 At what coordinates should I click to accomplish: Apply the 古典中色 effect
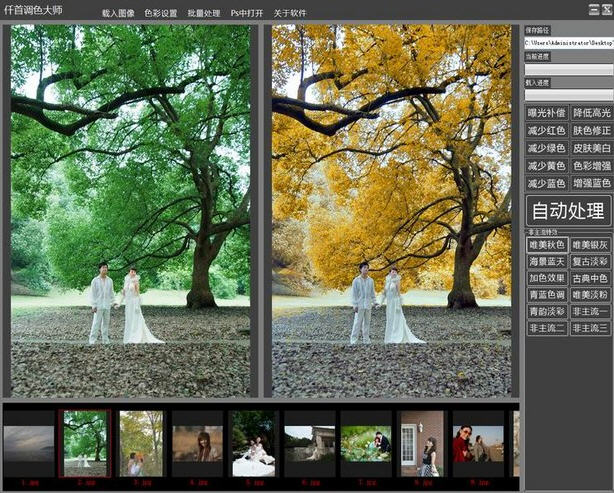click(x=590, y=278)
